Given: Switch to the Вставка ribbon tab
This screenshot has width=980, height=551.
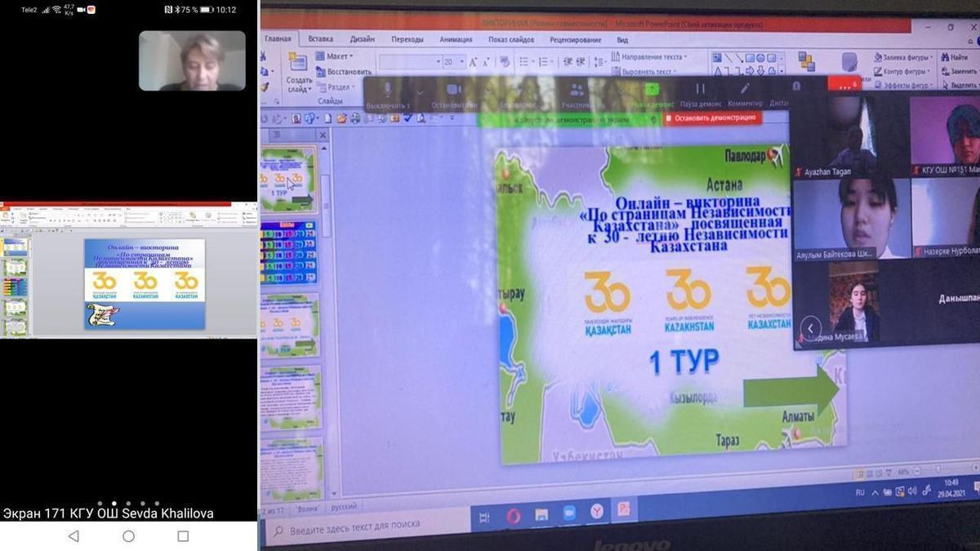Looking at the screenshot, I should (x=320, y=38).
